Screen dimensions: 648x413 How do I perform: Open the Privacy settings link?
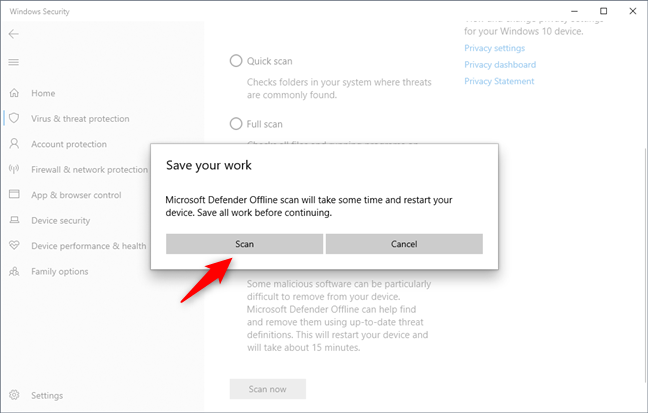pos(494,48)
